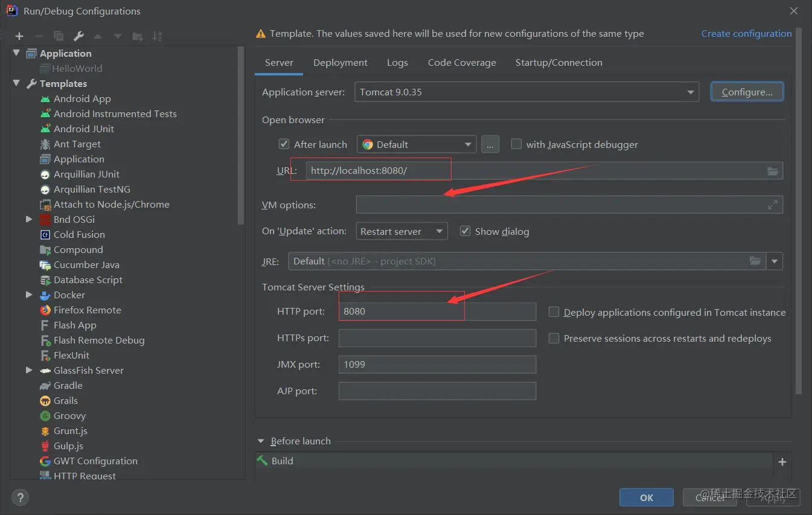
Task: Click the Move Down arrow in toolbar
Action: (118, 36)
